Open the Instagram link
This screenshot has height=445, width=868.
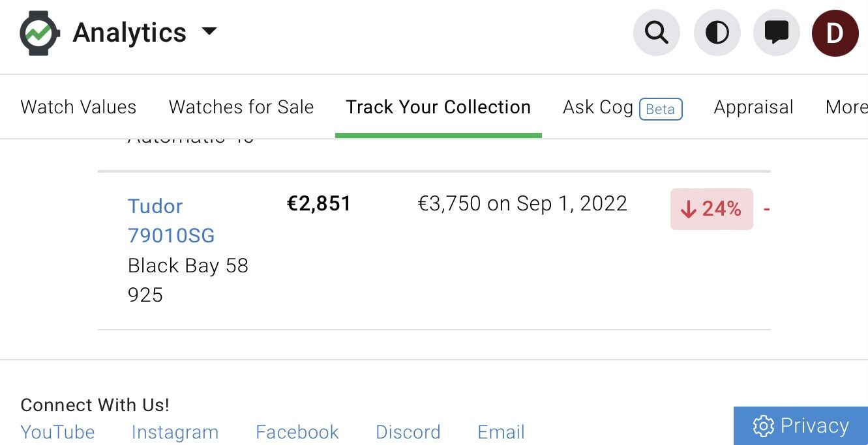click(x=175, y=432)
